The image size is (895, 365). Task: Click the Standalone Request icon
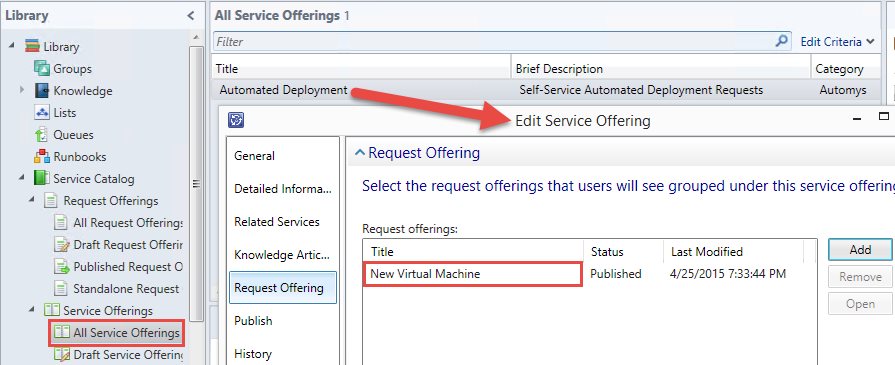tap(62, 288)
